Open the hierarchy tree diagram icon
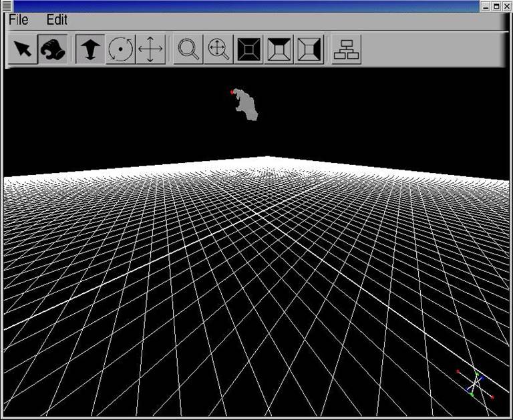Viewport: 513px width, 420px height. (x=347, y=49)
